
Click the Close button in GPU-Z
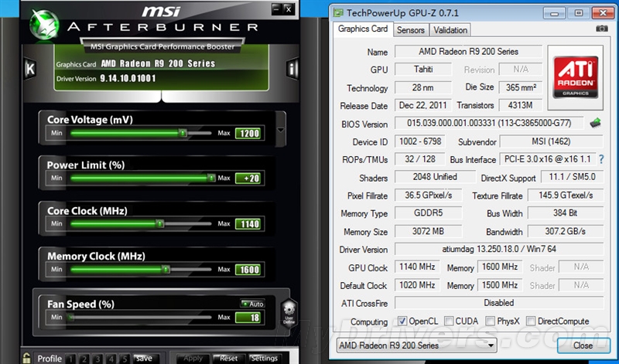(583, 345)
